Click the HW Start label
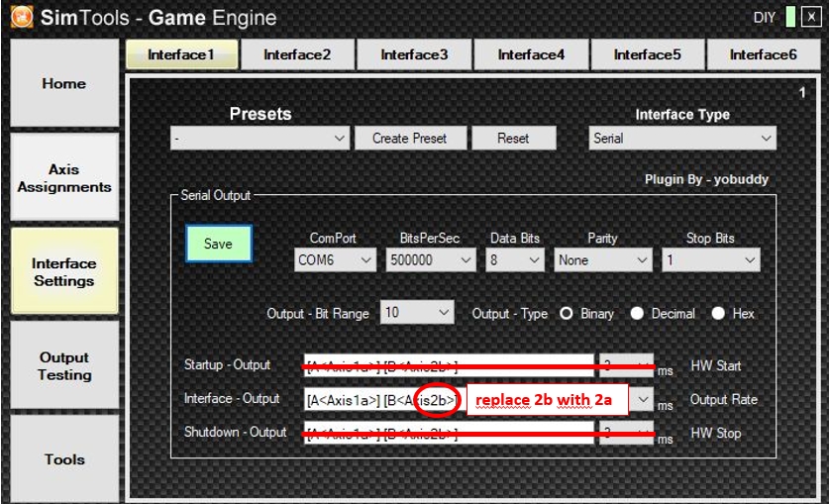 click(716, 365)
